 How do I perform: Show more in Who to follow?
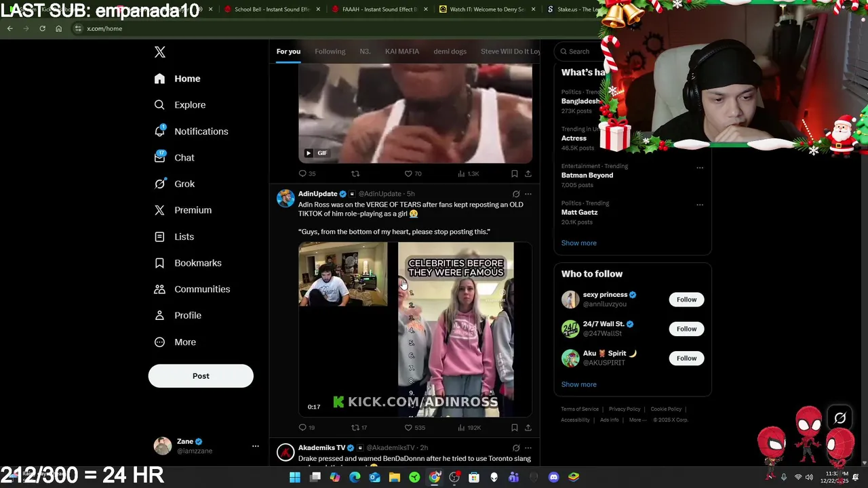(579, 384)
